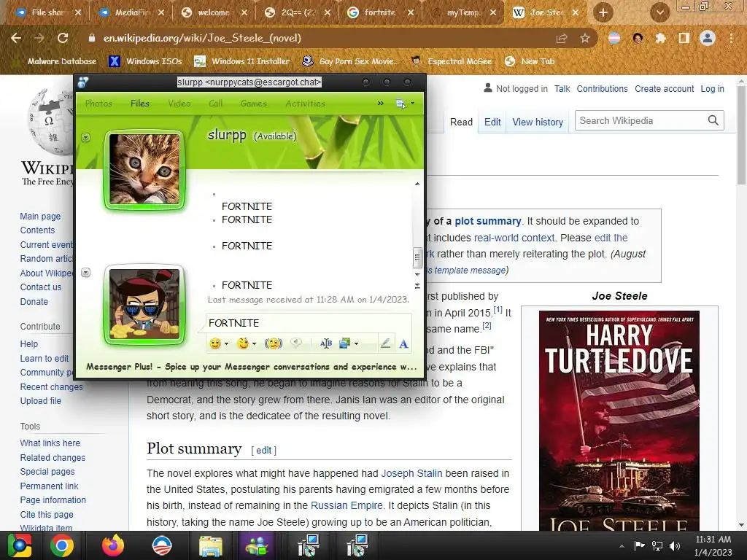The image size is (747, 560).
Task: Open the background picture icon in Messenger
Action: (x=345, y=343)
